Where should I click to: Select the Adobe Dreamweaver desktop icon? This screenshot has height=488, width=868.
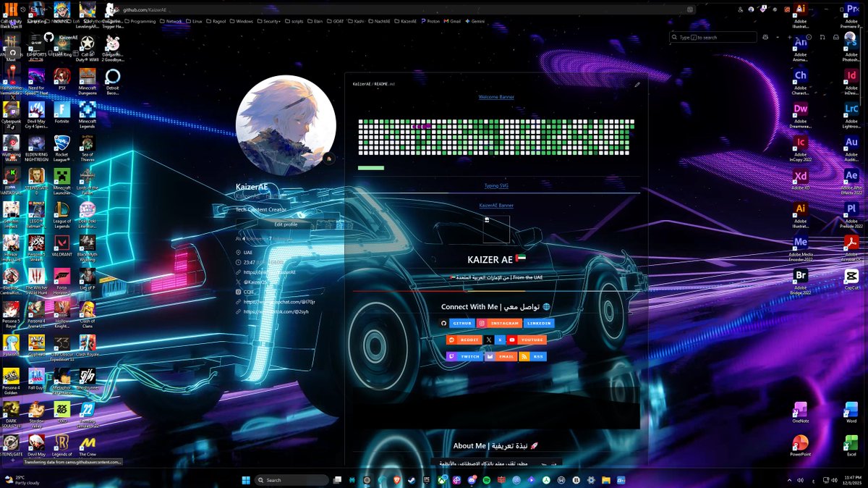pos(800,114)
